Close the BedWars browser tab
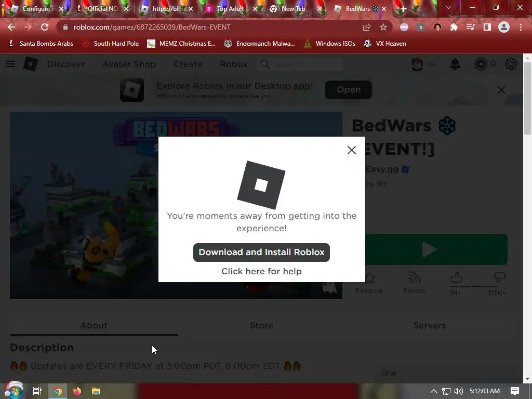 tap(384, 9)
